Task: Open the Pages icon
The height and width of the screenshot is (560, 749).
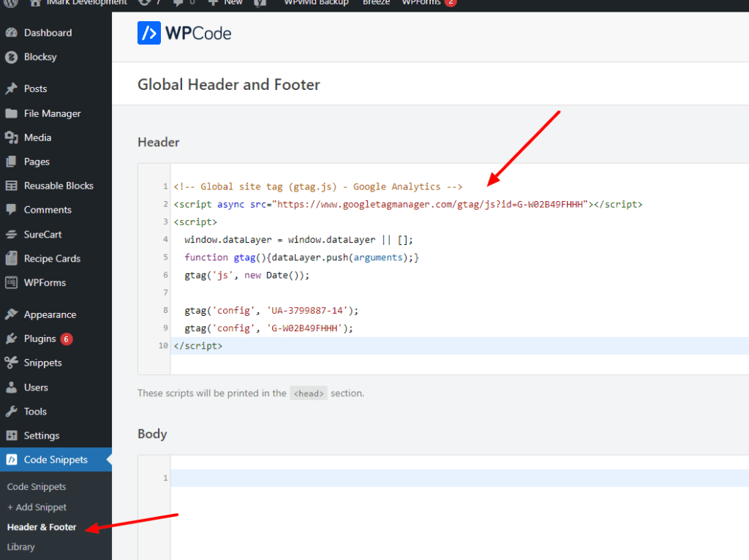Action: click(x=12, y=162)
